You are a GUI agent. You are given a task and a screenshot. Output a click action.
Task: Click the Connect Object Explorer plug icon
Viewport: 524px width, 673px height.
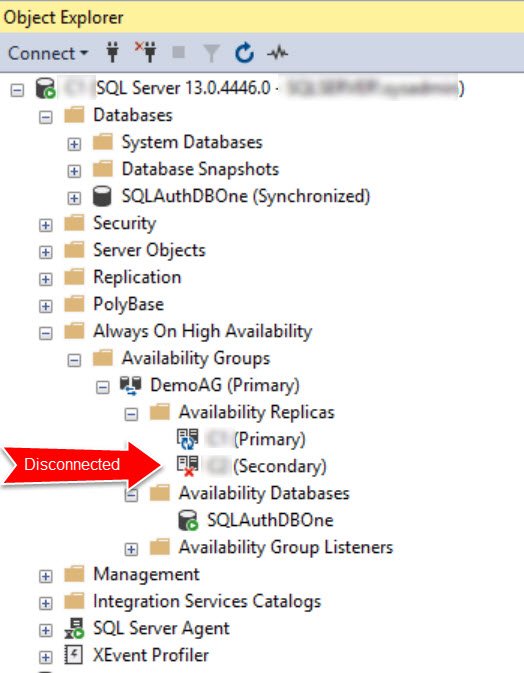(112, 53)
